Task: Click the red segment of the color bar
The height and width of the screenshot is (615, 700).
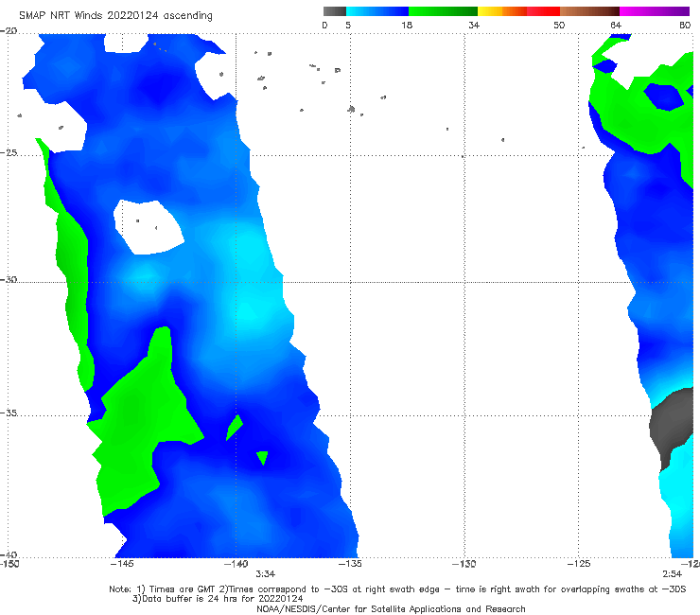Action: tap(543, 11)
